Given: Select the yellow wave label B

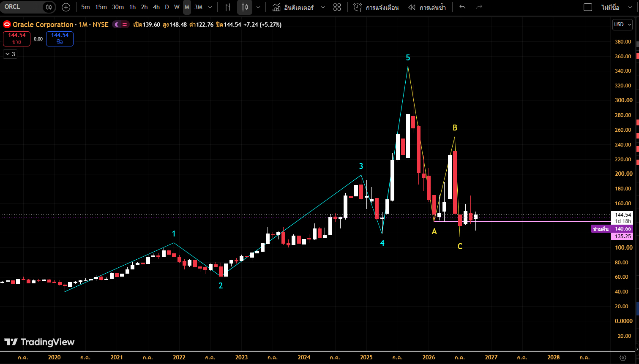Looking at the screenshot, I should (455, 128).
